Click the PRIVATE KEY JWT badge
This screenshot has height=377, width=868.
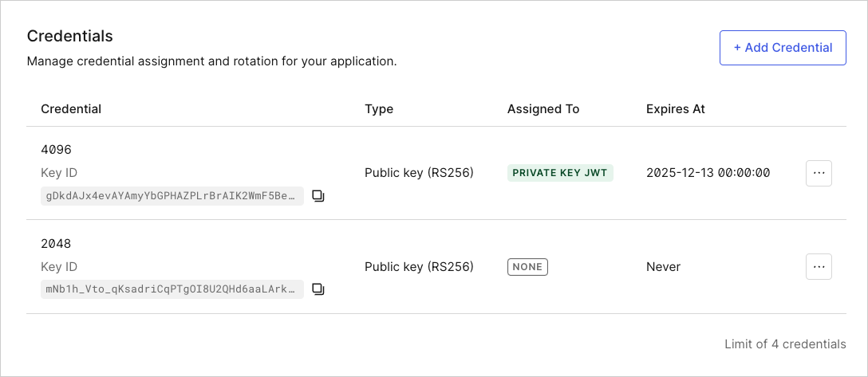pos(560,173)
